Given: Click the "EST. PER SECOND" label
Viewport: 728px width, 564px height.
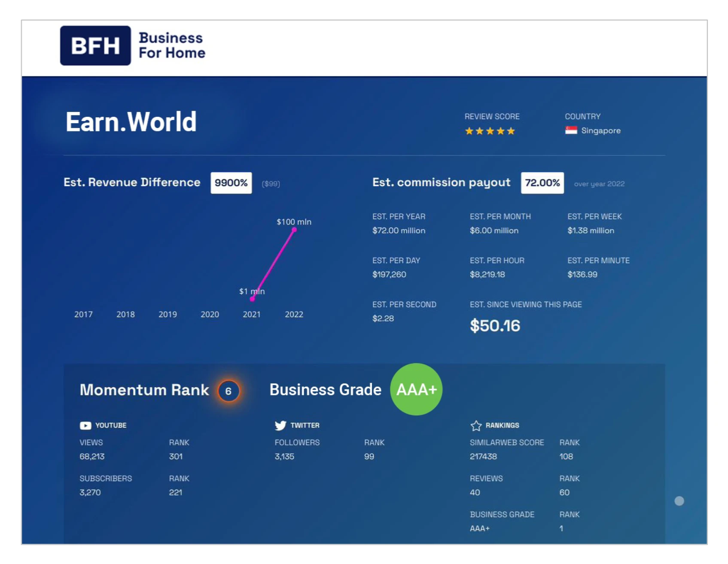Looking at the screenshot, I should [404, 304].
